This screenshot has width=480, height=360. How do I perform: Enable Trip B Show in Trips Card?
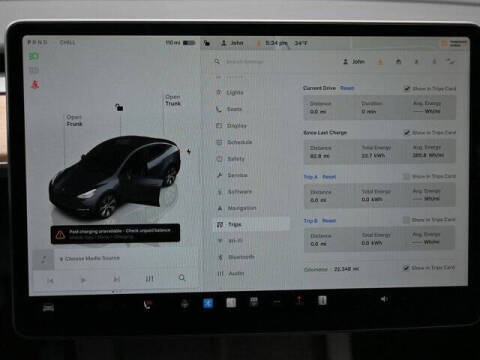[406, 220]
